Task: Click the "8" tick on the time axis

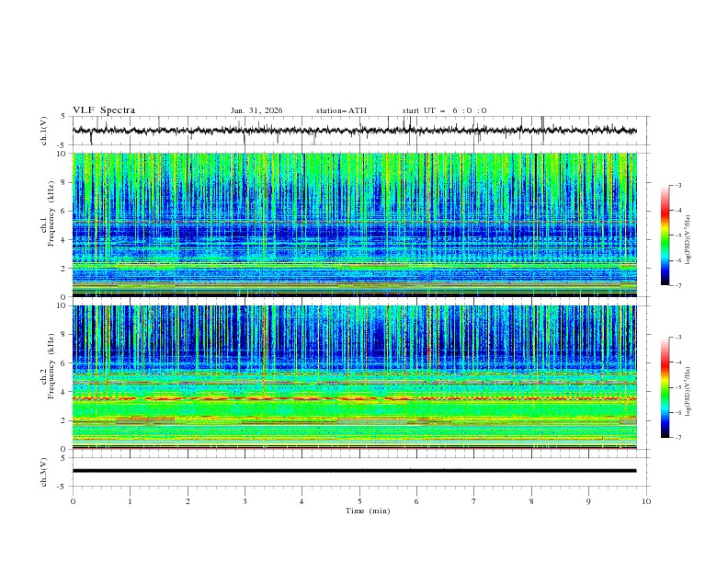Action: pos(531,501)
